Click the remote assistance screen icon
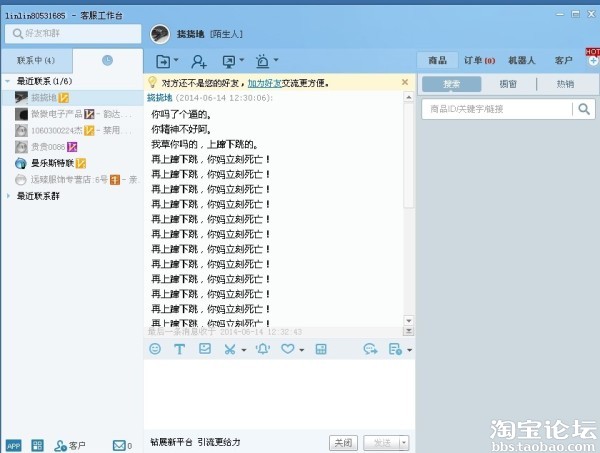This screenshot has width=600, height=453. coord(229,62)
